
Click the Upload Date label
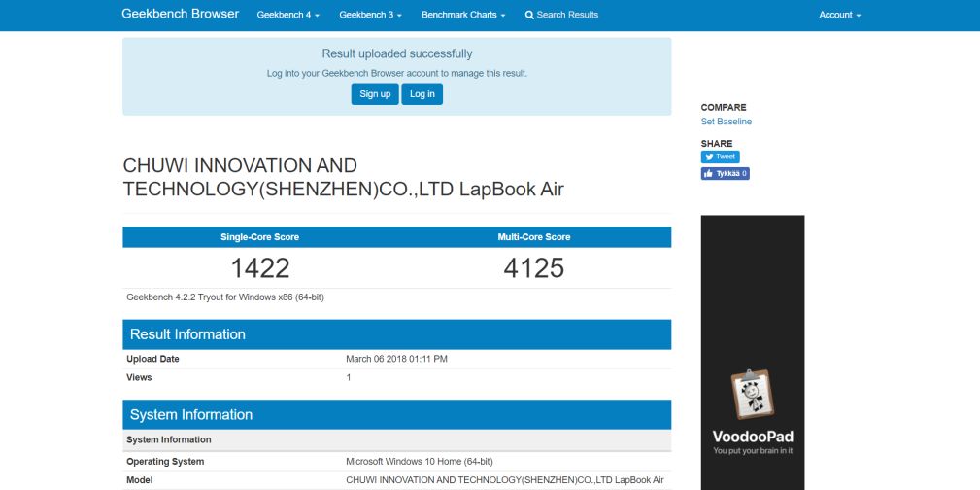pyautogui.click(x=152, y=359)
